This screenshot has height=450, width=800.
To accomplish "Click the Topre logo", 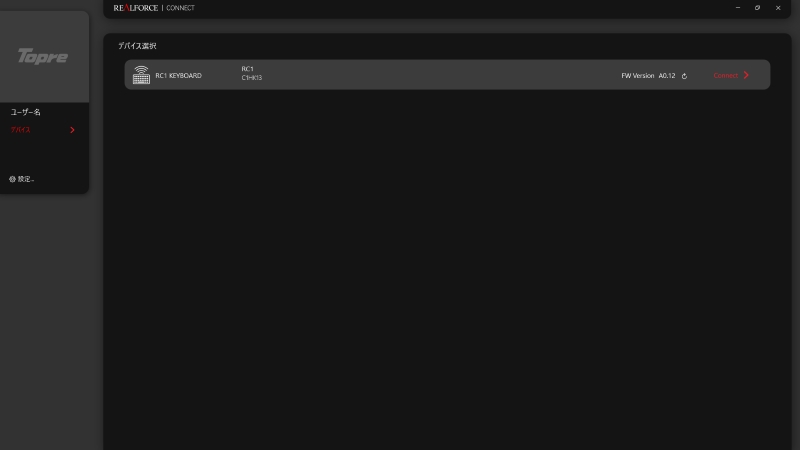I will [43, 56].
